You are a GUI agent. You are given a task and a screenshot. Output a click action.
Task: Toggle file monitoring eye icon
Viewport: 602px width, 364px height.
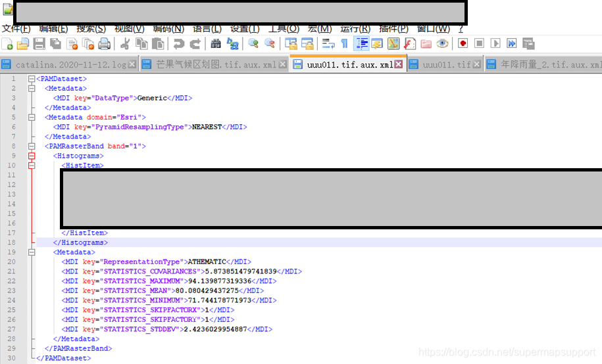click(x=442, y=44)
